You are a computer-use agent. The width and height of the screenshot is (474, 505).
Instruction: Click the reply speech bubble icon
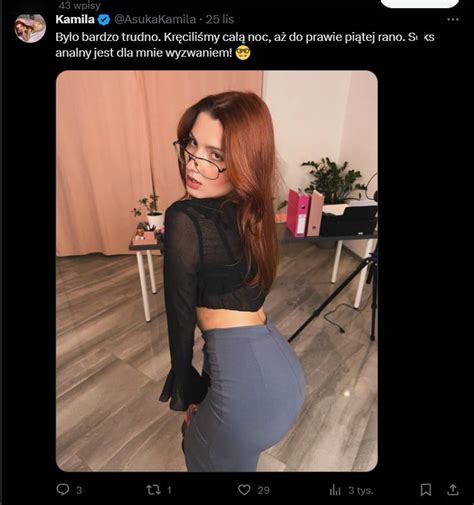(63, 489)
